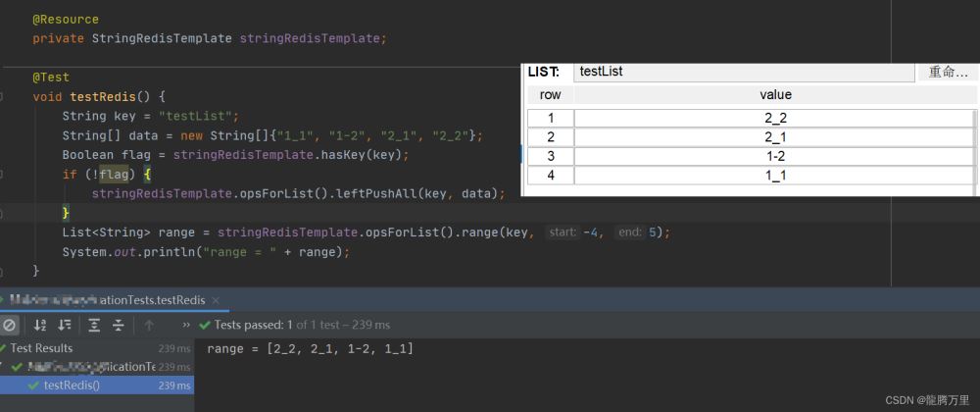Collapse the Test Results tree node
The height and width of the screenshot is (412, 980).
click(x=4, y=348)
